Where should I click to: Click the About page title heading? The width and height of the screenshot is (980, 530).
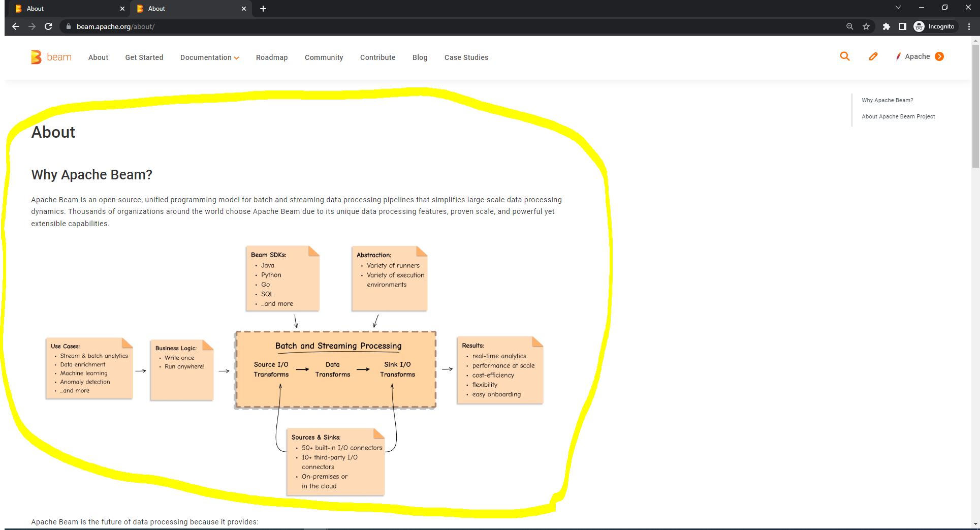click(x=53, y=132)
